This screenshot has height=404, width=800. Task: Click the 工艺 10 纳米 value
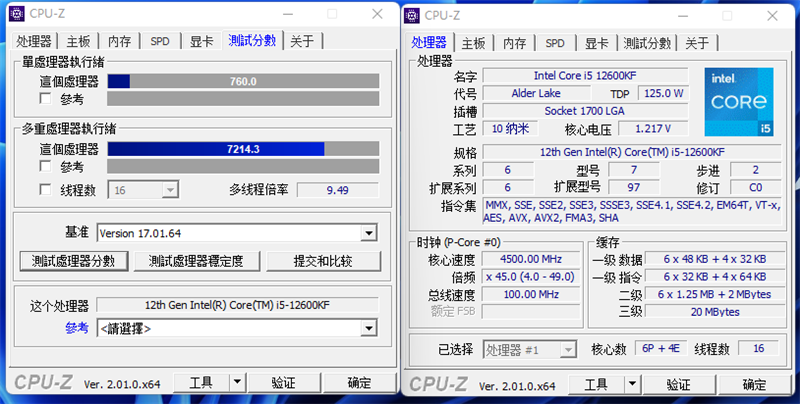click(x=510, y=129)
